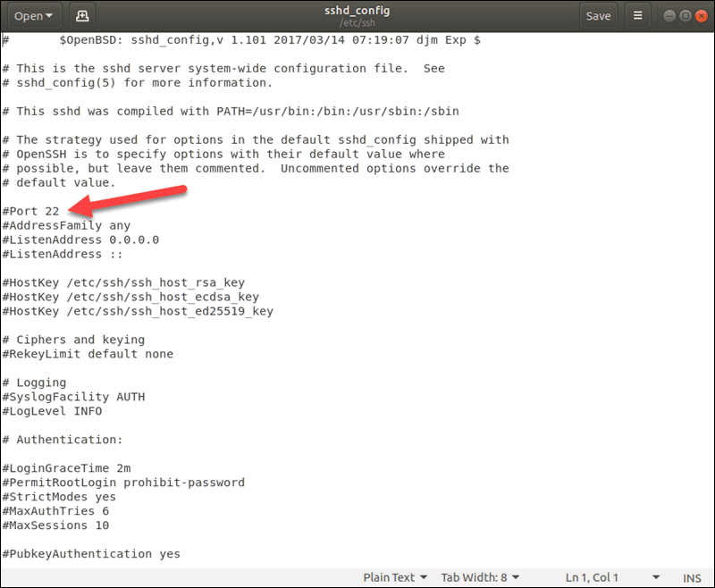Viewport: 715px width, 588px height.
Task: Click the #PermitRootLogin prohibit-password line
Action: [x=122, y=482]
